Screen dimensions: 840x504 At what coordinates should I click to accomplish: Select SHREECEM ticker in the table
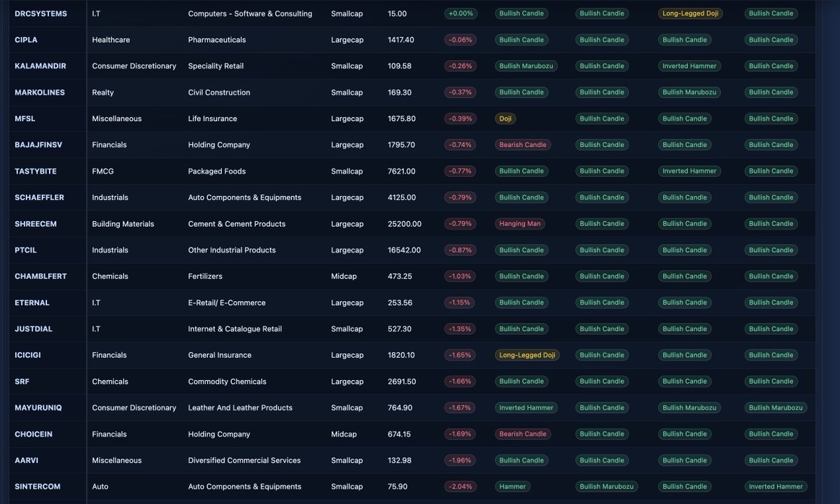[36, 224]
